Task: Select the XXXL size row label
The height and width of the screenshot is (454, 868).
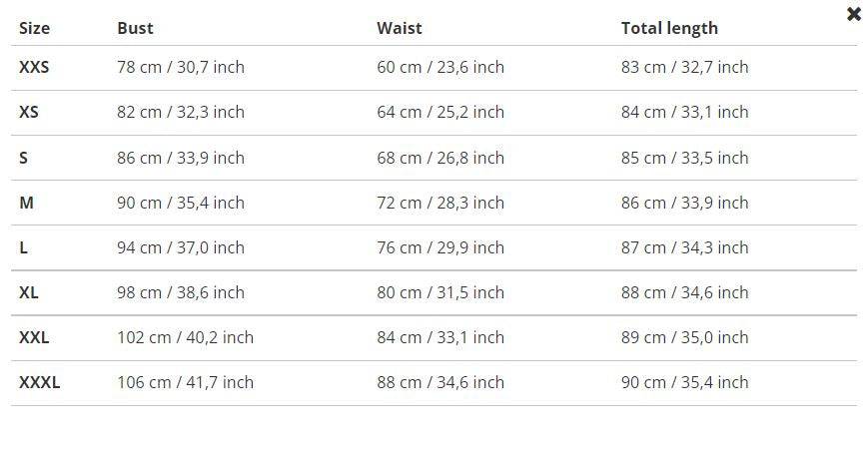Action: tap(39, 382)
